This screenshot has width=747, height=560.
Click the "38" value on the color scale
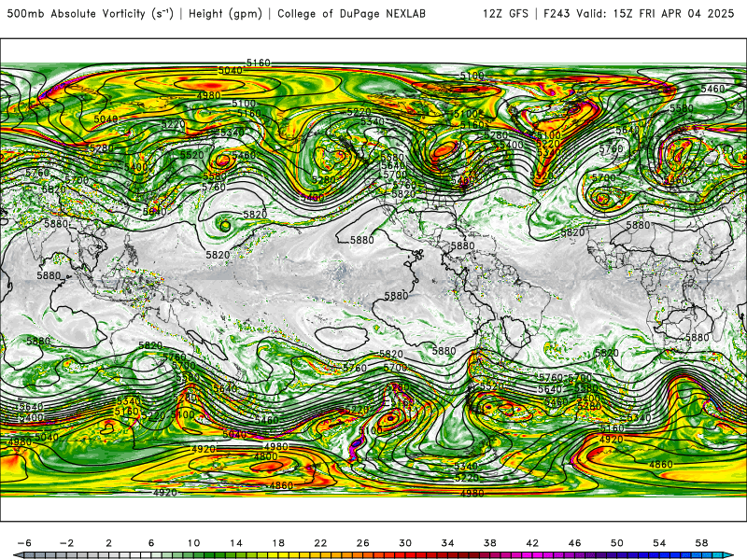[x=490, y=543]
